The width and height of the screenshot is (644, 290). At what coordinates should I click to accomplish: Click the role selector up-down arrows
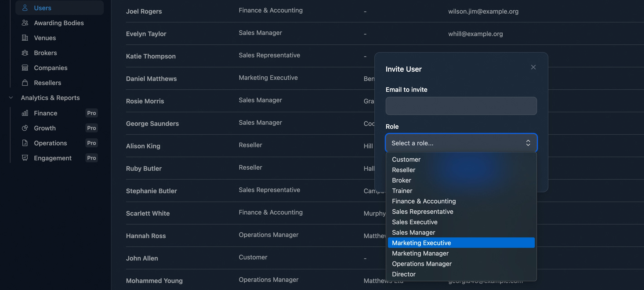(528, 143)
